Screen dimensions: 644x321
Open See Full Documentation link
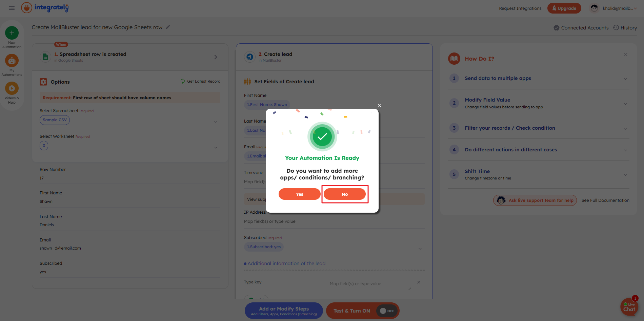605,200
